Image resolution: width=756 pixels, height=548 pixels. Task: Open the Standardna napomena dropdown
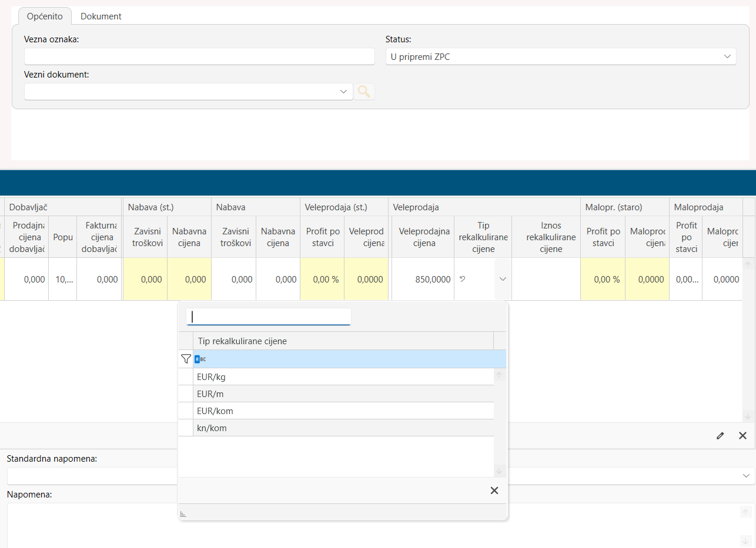(747, 475)
